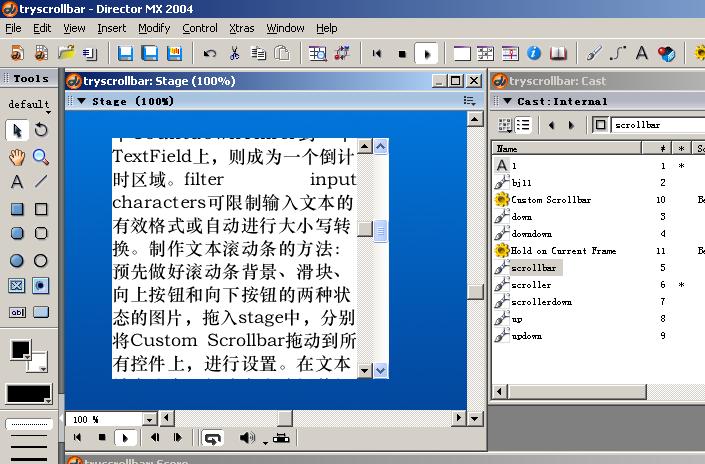Click the Cut scissors icon
705x464 pixels.
(234, 54)
